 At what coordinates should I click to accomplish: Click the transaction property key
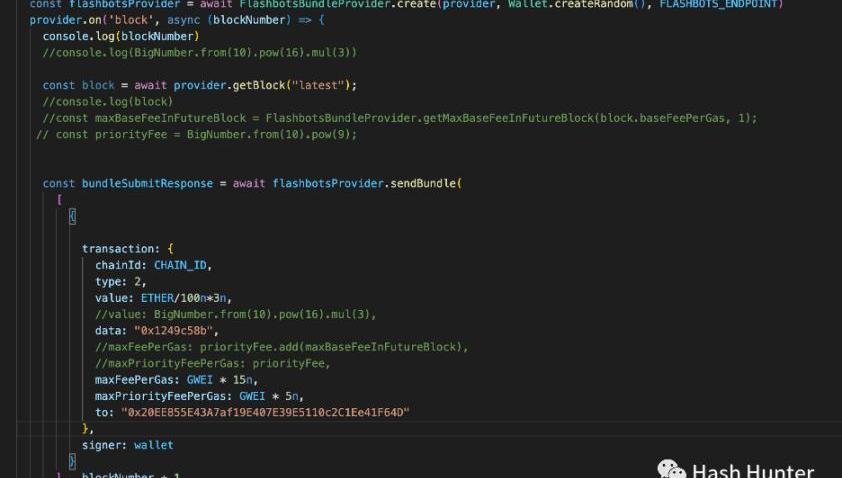pyautogui.click(x=119, y=249)
